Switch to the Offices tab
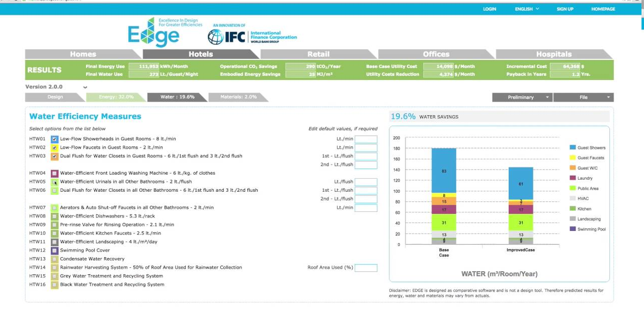 click(x=436, y=54)
